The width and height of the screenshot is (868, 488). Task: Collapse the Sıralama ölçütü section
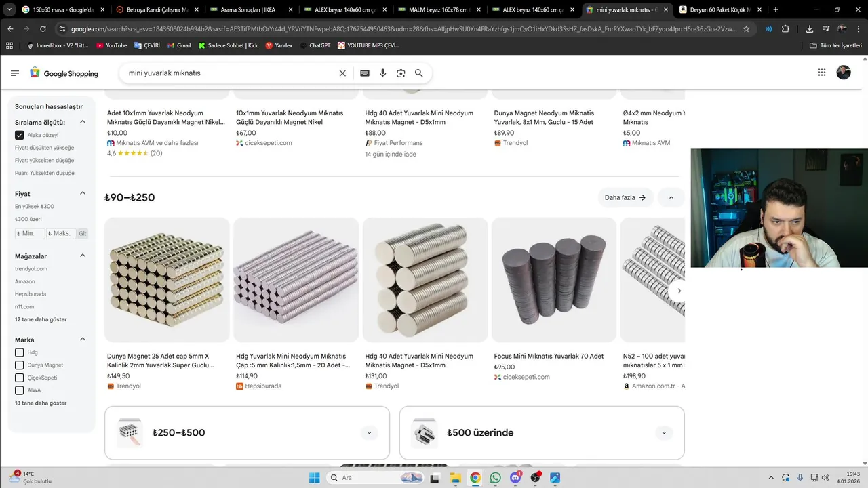83,122
